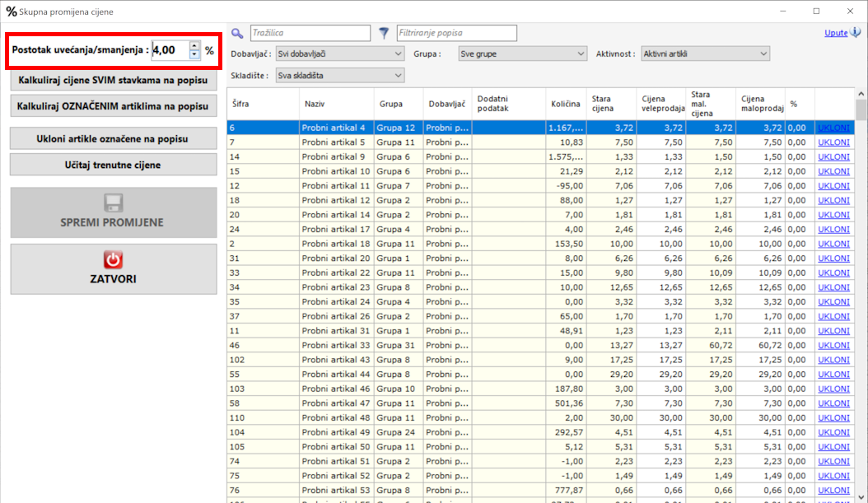
Task: Click the info icon beside Upute
Action: [x=856, y=32]
